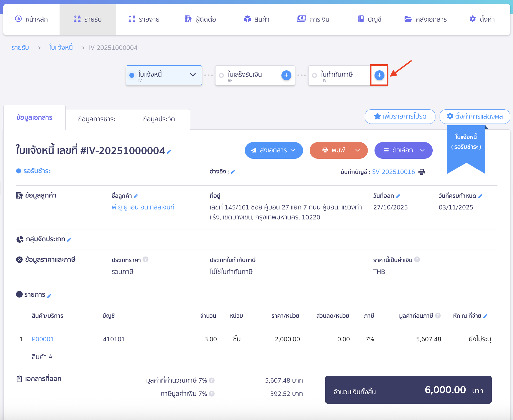Select the ใบเสร็จรับเงิน RE circle

221,75
